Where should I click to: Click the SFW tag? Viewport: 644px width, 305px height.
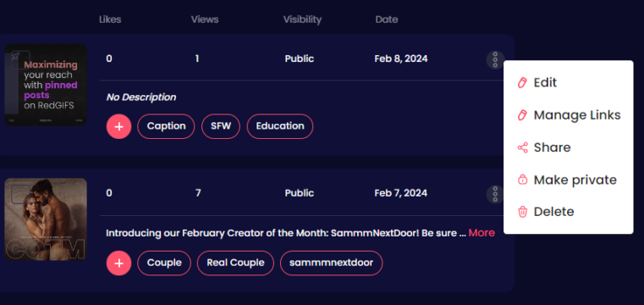[x=221, y=126]
